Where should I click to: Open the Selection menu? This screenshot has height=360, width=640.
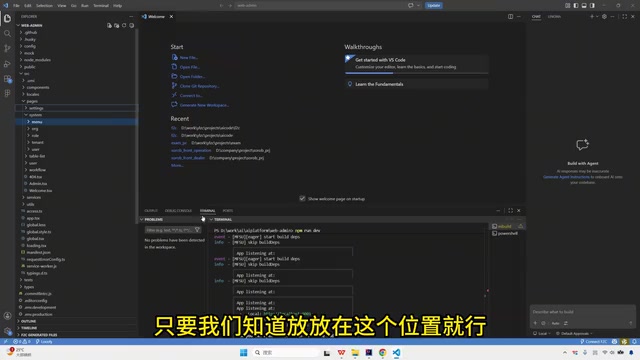44,5
